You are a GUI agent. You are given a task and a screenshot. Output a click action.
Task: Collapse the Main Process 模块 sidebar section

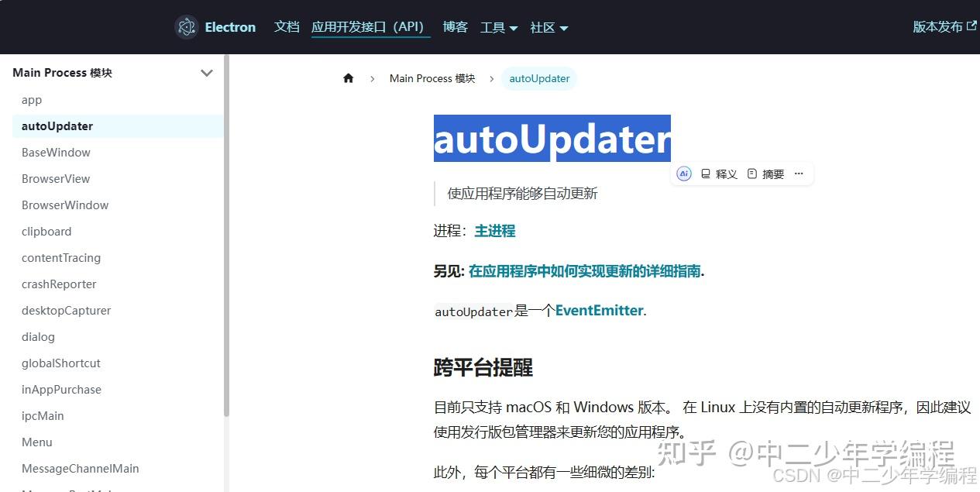[x=207, y=72]
